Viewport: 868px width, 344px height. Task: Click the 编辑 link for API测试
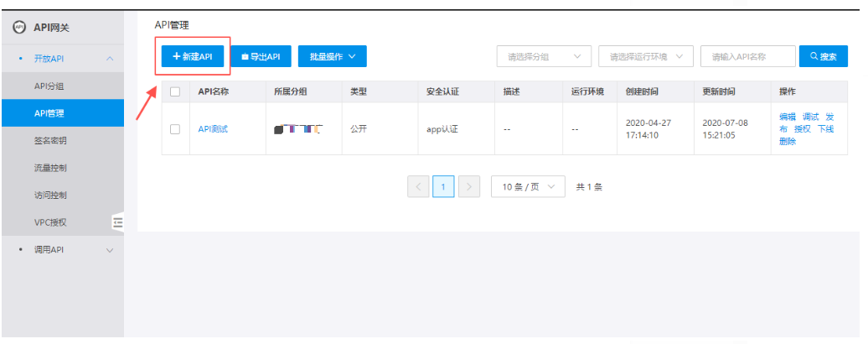(788, 117)
